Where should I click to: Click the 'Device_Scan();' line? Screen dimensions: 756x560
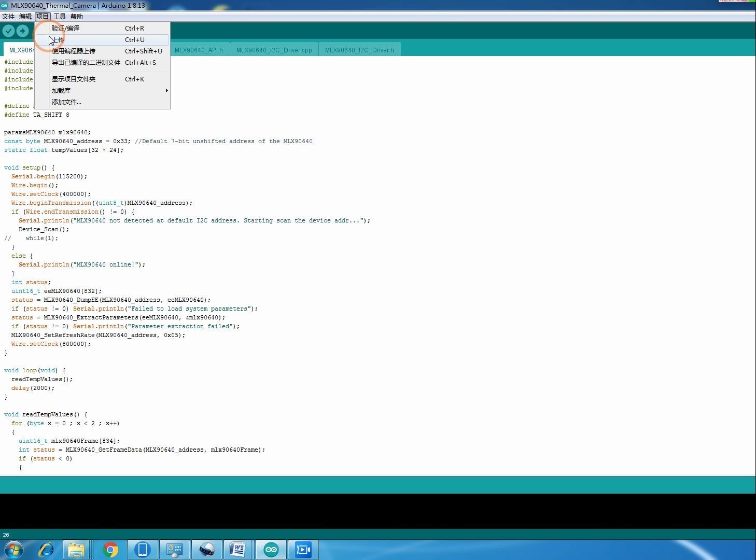(x=44, y=229)
